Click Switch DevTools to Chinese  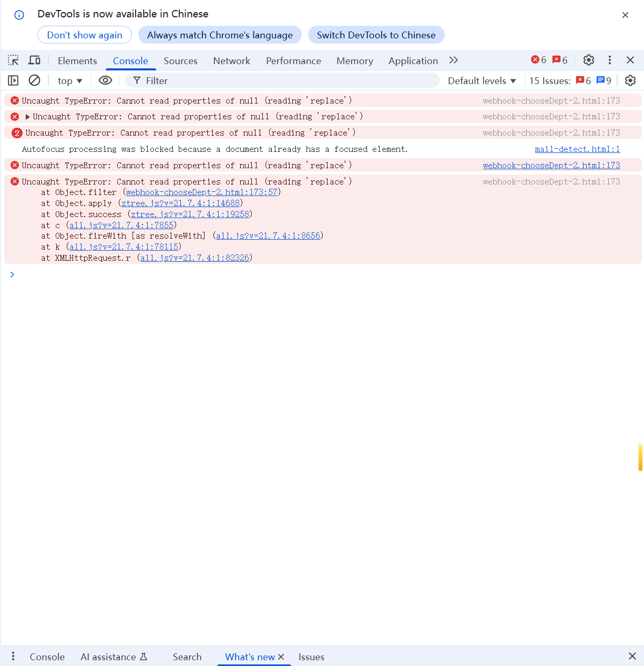(376, 35)
